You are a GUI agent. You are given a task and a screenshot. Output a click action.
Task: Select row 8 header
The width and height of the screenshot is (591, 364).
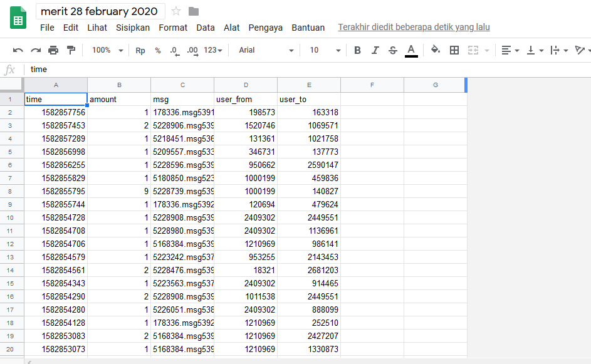pyautogui.click(x=10, y=192)
